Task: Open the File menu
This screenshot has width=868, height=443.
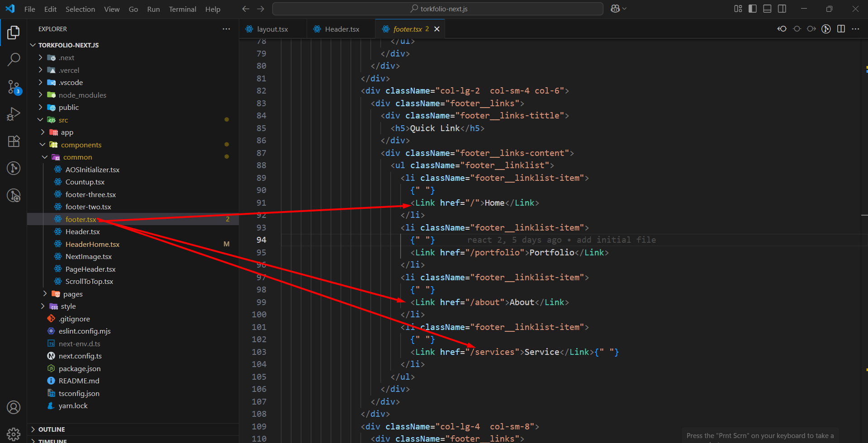Action: [x=30, y=9]
